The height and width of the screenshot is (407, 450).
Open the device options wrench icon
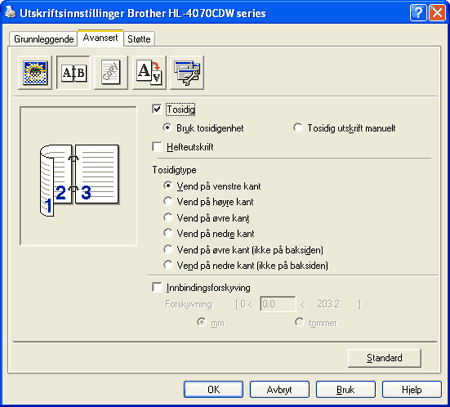click(187, 72)
